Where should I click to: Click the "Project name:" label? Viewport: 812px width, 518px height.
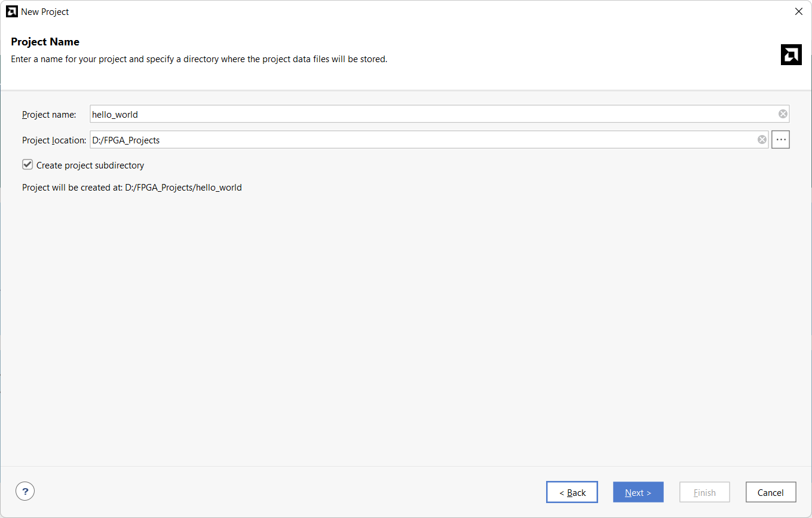point(49,114)
